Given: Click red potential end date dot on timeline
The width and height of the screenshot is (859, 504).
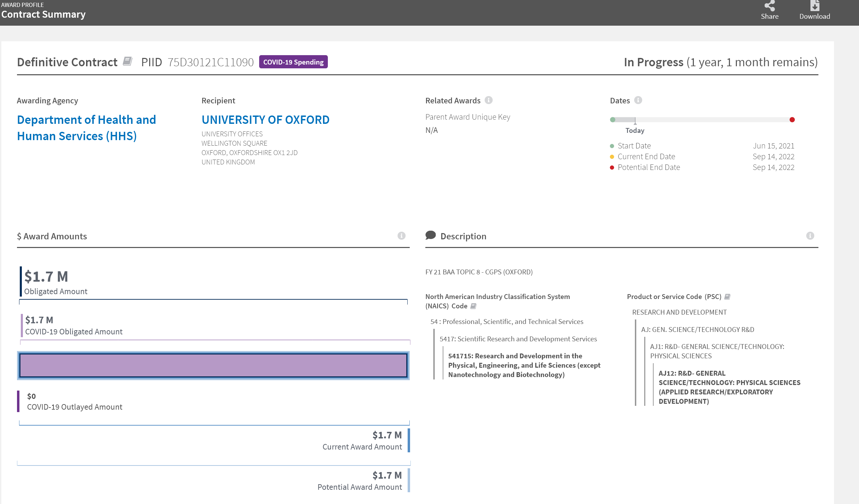Looking at the screenshot, I should click(x=792, y=120).
